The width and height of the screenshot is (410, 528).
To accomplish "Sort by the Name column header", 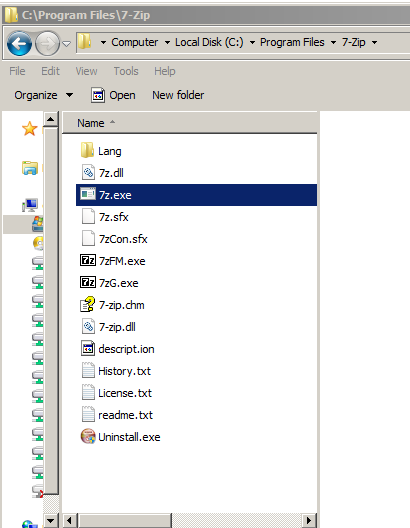I will [x=190, y=123].
